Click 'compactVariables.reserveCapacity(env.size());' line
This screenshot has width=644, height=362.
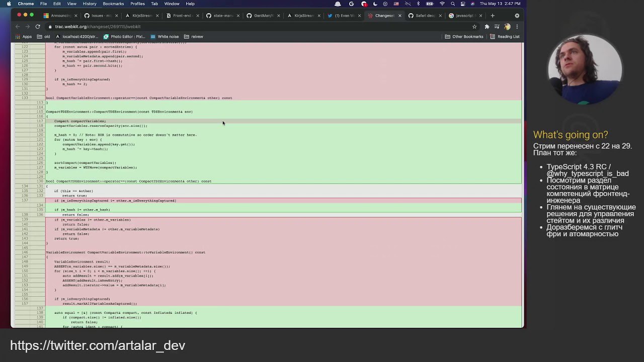[101, 126]
